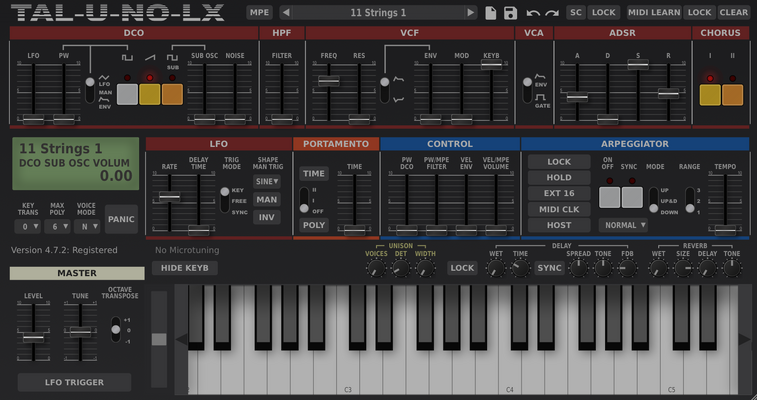Screen dimensions: 757x400
Task: Click the delay SYNC button
Action: pyautogui.click(x=549, y=268)
